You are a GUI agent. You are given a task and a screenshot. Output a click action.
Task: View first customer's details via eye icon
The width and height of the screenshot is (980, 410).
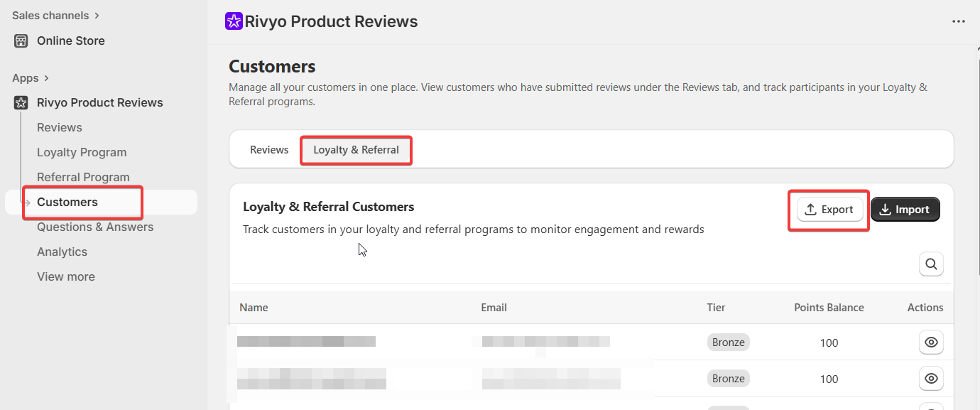(x=931, y=342)
